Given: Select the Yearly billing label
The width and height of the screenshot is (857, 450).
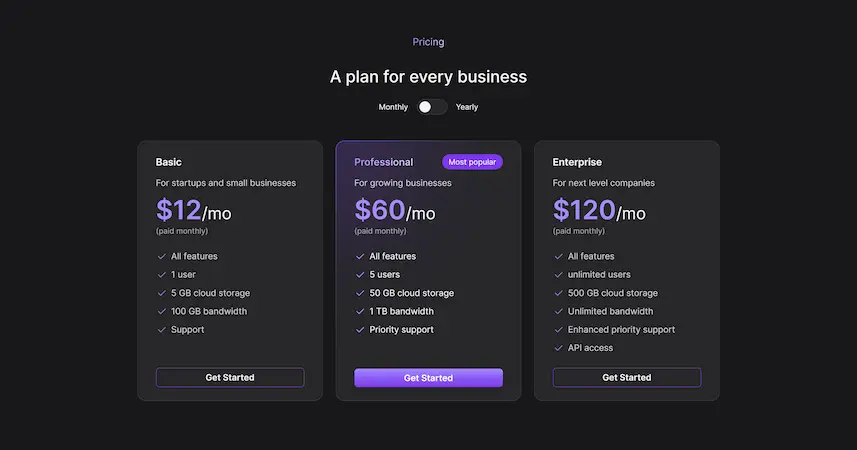Looking at the screenshot, I should (x=467, y=107).
